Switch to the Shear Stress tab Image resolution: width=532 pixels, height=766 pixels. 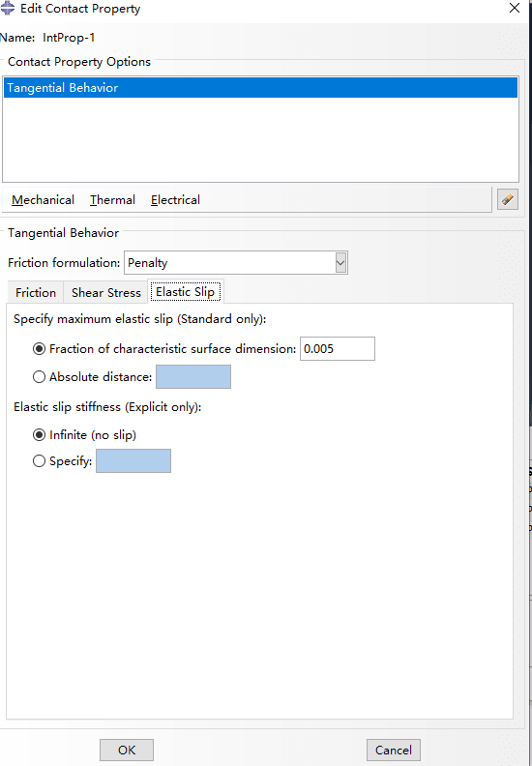click(x=106, y=293)
